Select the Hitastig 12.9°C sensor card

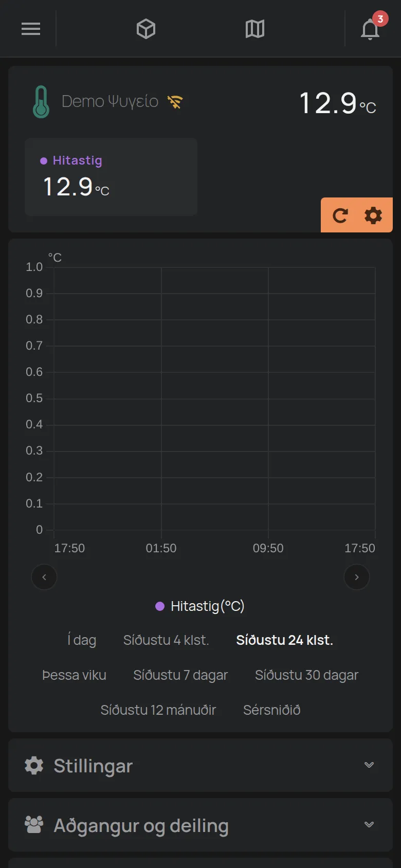click(111, 176)
